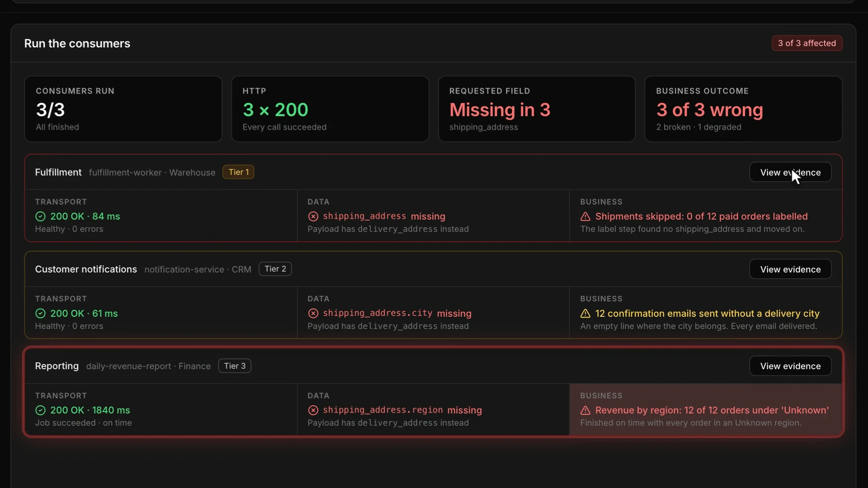Select the '3 of 3 wrong' business outcome card

point(743,109)
